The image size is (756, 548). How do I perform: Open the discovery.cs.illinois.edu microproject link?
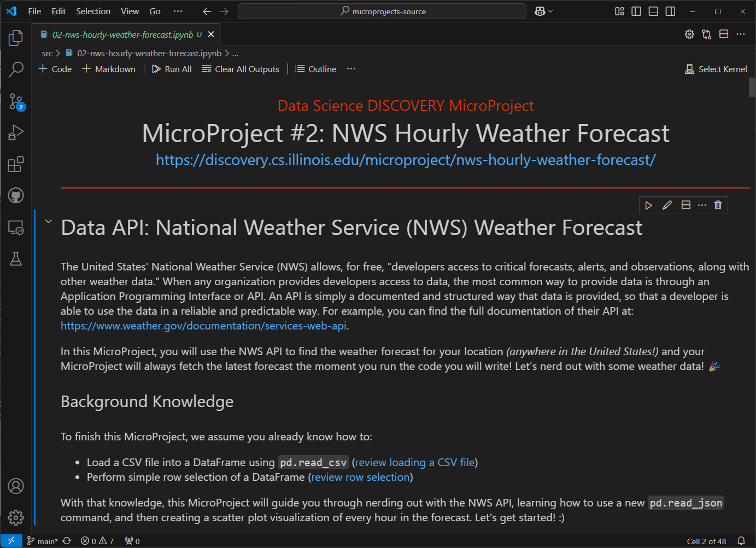406,160
